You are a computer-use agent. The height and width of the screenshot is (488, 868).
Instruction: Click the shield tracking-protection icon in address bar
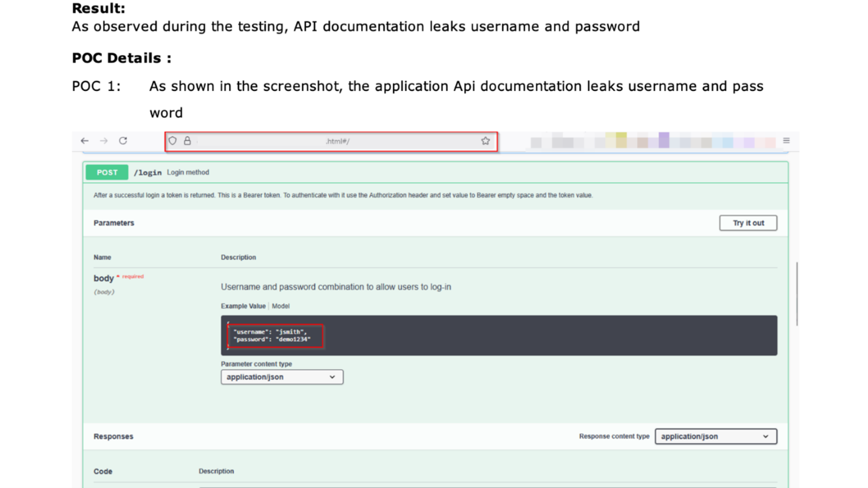click(172, 140)
